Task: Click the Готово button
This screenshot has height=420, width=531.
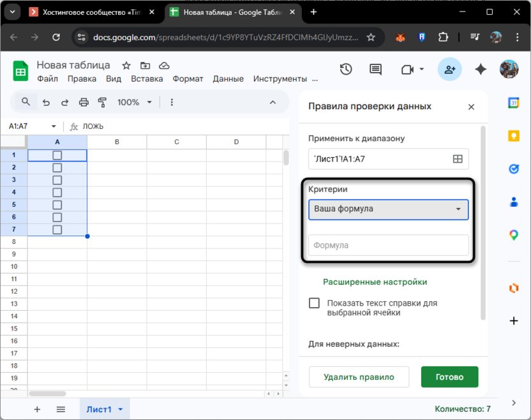Action: tap(449, 377)
